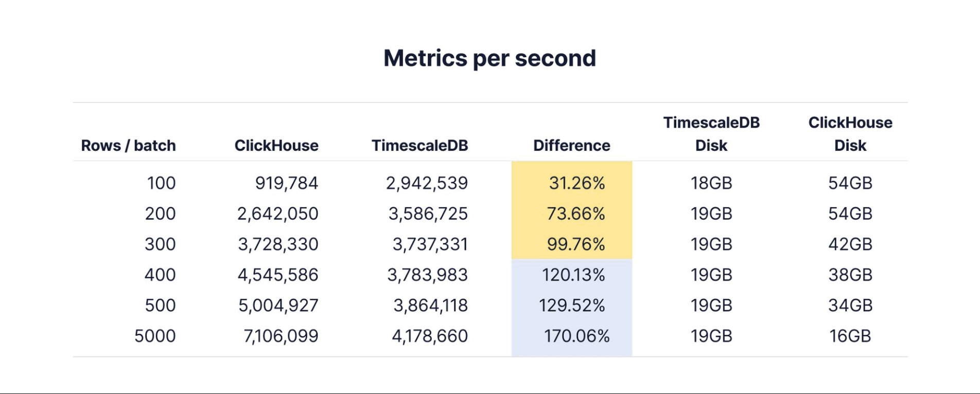Click the ClickHouse column header

click(x=276, y=146)
